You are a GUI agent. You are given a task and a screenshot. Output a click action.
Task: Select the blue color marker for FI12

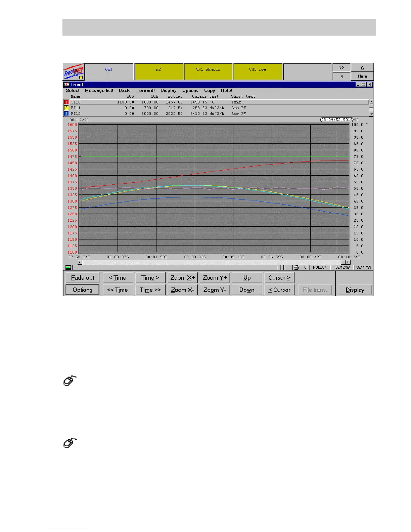(x=66, y=114)
